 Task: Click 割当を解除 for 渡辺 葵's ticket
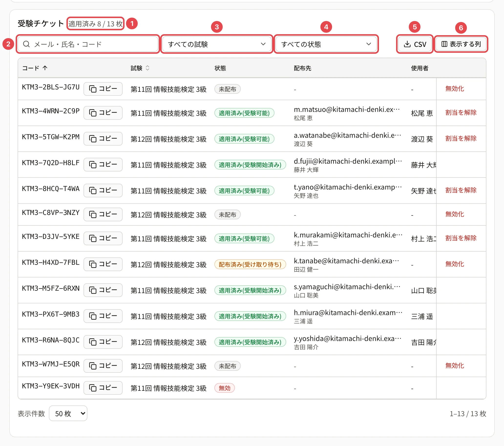point(461,139)
